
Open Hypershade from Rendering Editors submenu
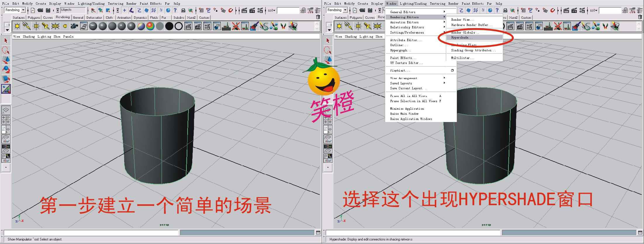tap(475, 38)
